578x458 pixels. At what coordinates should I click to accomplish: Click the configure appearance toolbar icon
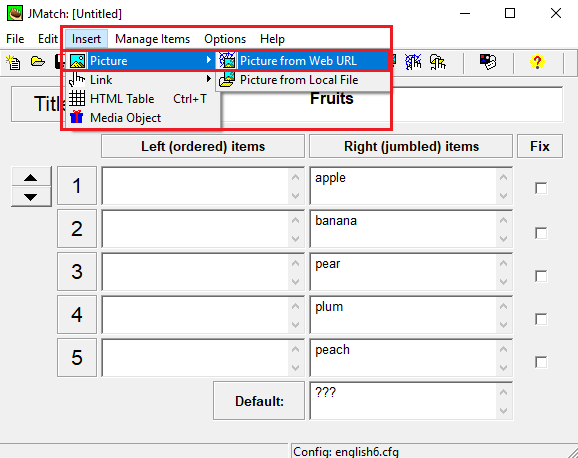pos(488,62)
